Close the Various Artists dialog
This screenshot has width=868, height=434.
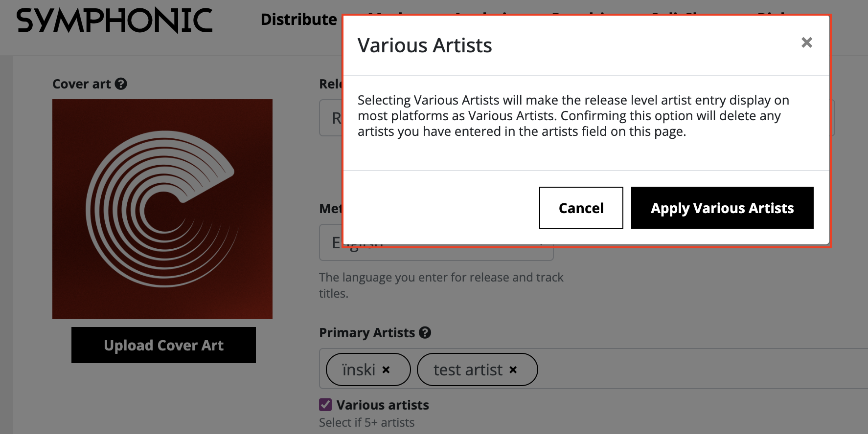tap(806, 43)
